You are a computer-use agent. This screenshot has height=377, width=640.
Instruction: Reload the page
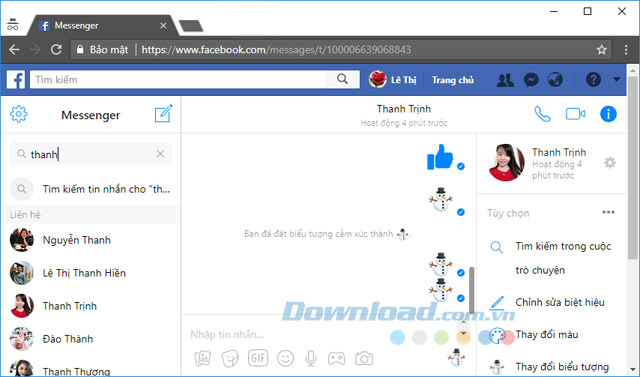click(56, 50)
